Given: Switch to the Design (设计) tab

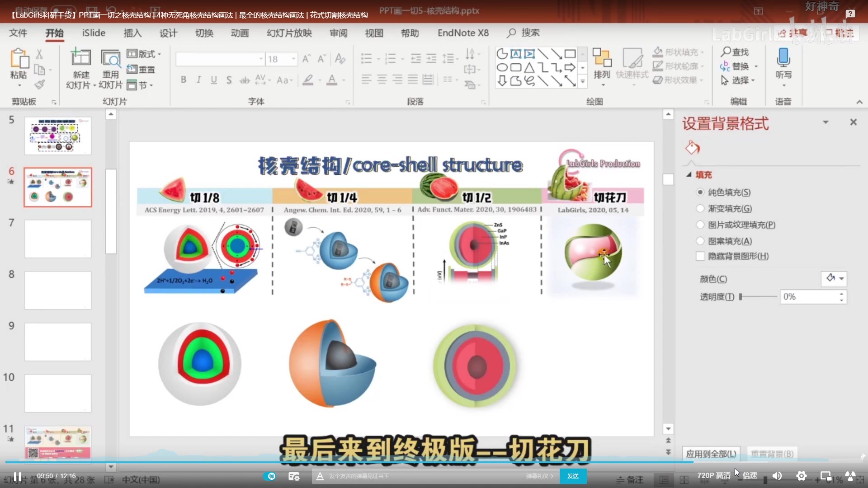Looking at the screenshot, I should [x=168, y=33].
